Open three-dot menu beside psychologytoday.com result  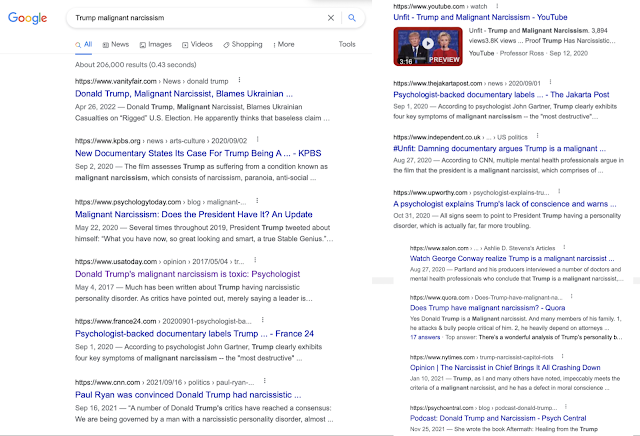(x=257, y=201)
